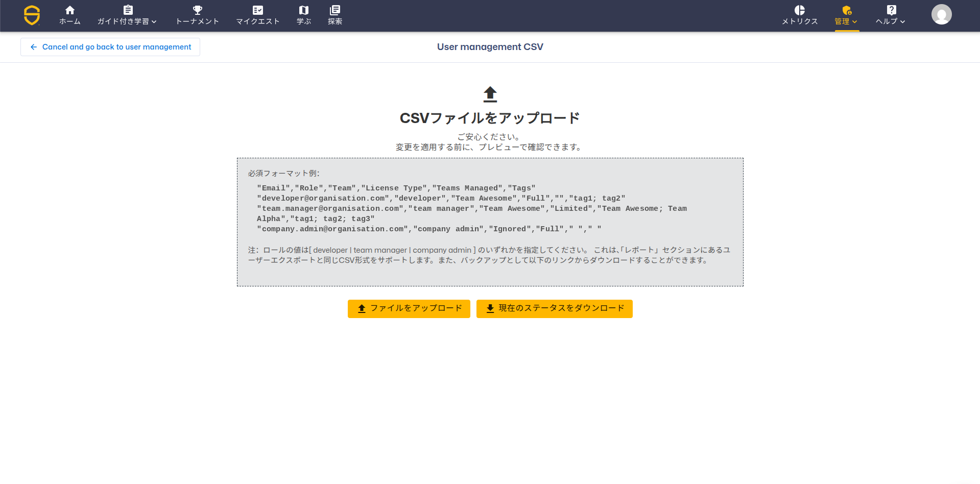
Task: Click the guided learning clipboard icon
Action: (128, 10)
